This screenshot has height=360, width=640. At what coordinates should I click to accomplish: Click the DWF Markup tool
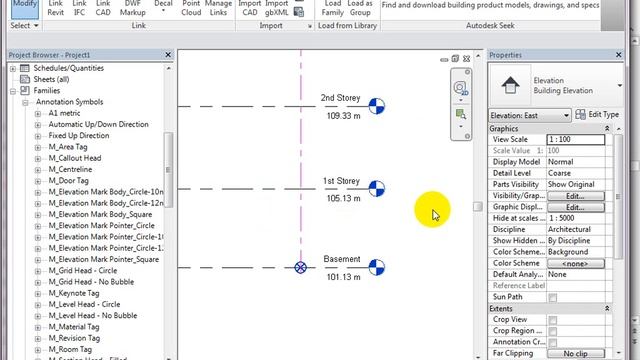[x=133, y=8]
